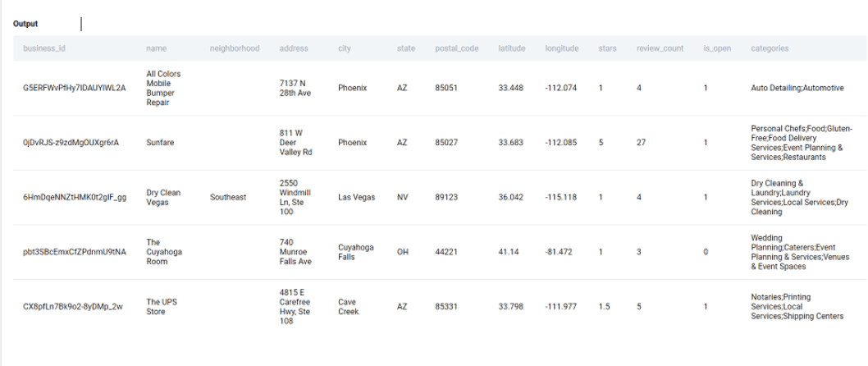This screenshot has width=868, height=366.
Task: Click the Cave Creek city cell
Action: pyautogui.click(x=349, y=307)
